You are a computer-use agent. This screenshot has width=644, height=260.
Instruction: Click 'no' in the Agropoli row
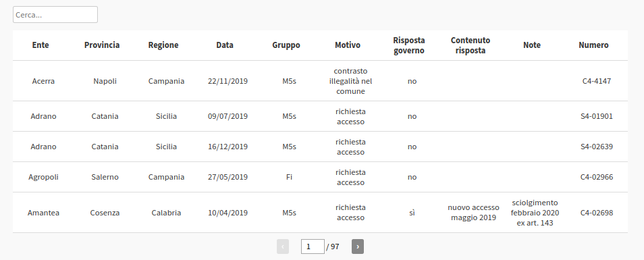[x=412, y=177]
